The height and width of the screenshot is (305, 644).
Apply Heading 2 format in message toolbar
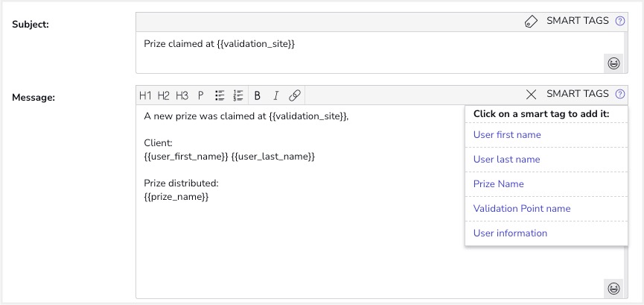click(164, 95)
